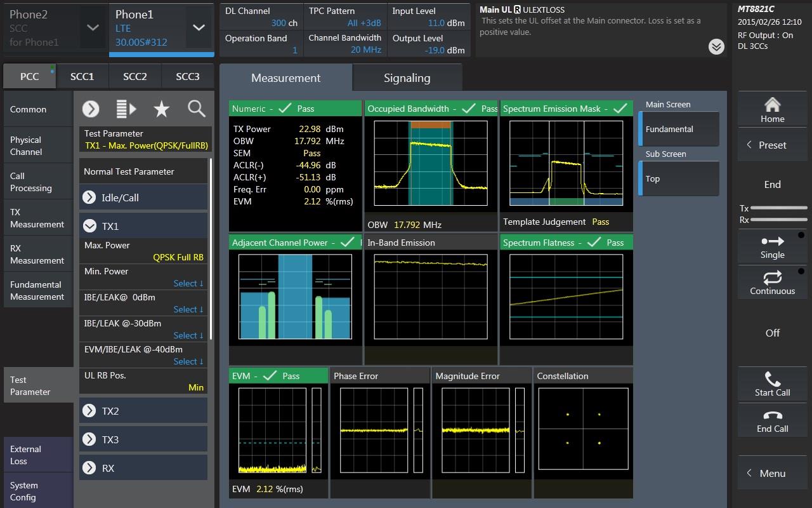This screenshot has width=812, height=508.
Task: Enable Continuous measurement mode
Action: tap(772, 283)
